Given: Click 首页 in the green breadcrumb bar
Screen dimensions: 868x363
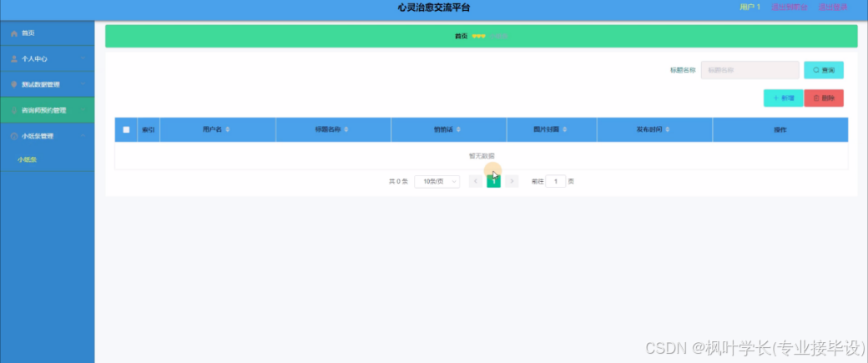Looking at the screenshot, I should pyautogui.click(x=461, y=37).
